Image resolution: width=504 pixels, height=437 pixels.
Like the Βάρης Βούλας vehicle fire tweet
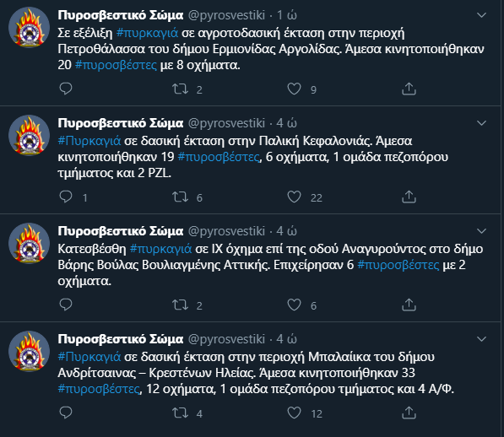(294, 305)
